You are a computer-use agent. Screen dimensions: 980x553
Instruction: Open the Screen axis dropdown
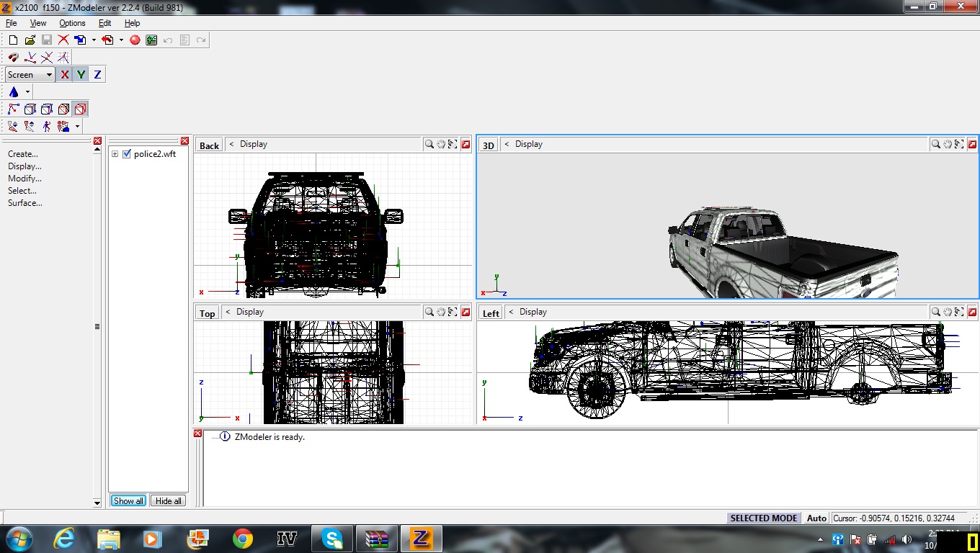point(49,75)
